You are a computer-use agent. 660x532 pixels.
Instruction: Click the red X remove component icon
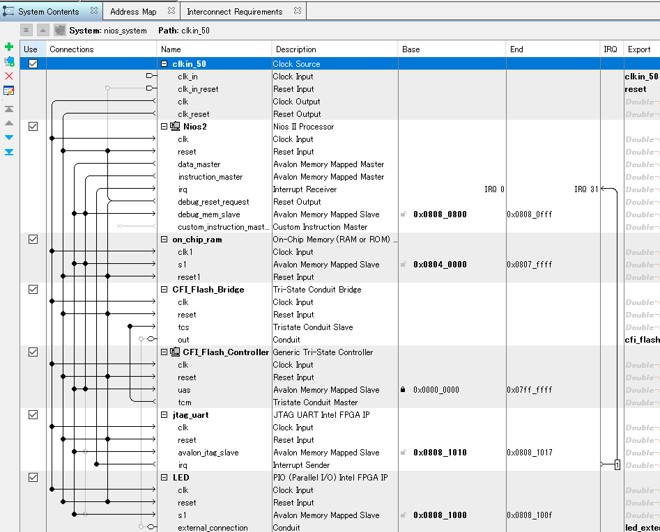point(9,76)
